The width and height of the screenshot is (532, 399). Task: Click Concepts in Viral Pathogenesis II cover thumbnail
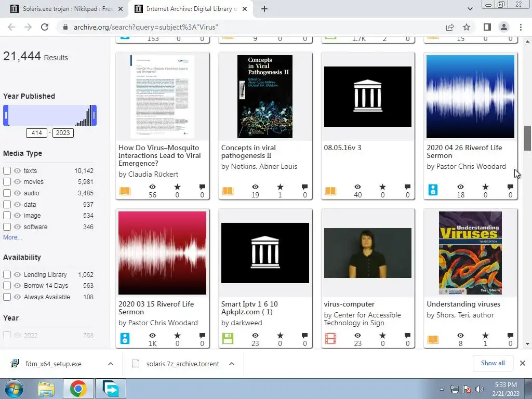coord(264,97)
